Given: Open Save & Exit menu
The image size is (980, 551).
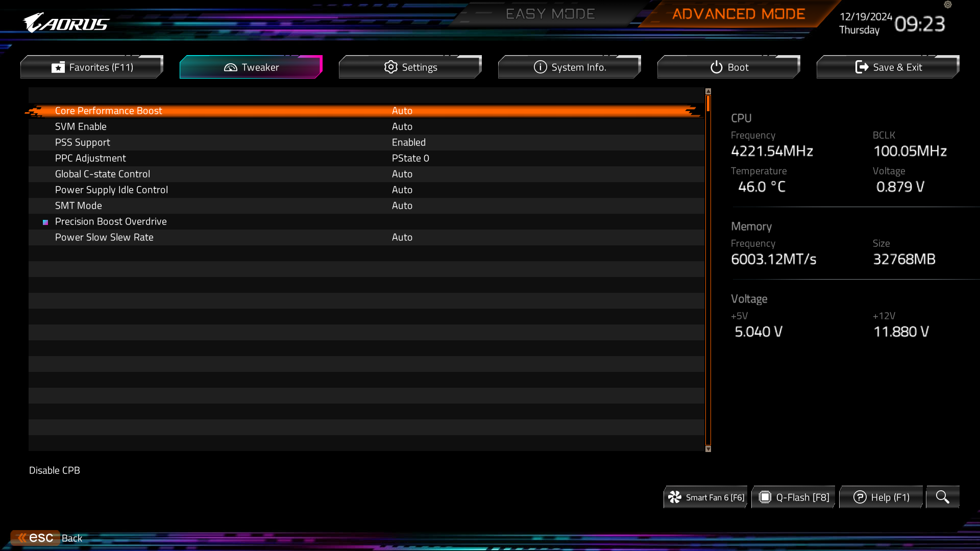Looking at the screenshot, I should [x=888, y=67].
